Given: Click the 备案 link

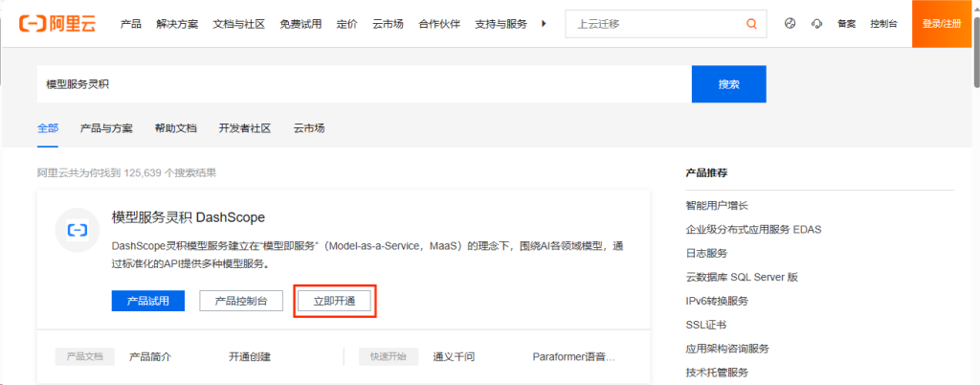Looking at the screenshot, I should [846, 24].
